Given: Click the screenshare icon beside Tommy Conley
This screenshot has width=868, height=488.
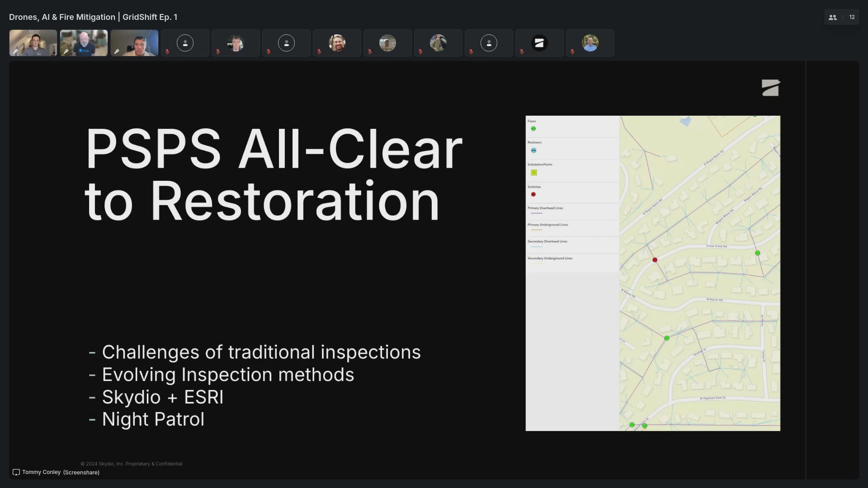Looking at the screenshot, I should 16,472.
